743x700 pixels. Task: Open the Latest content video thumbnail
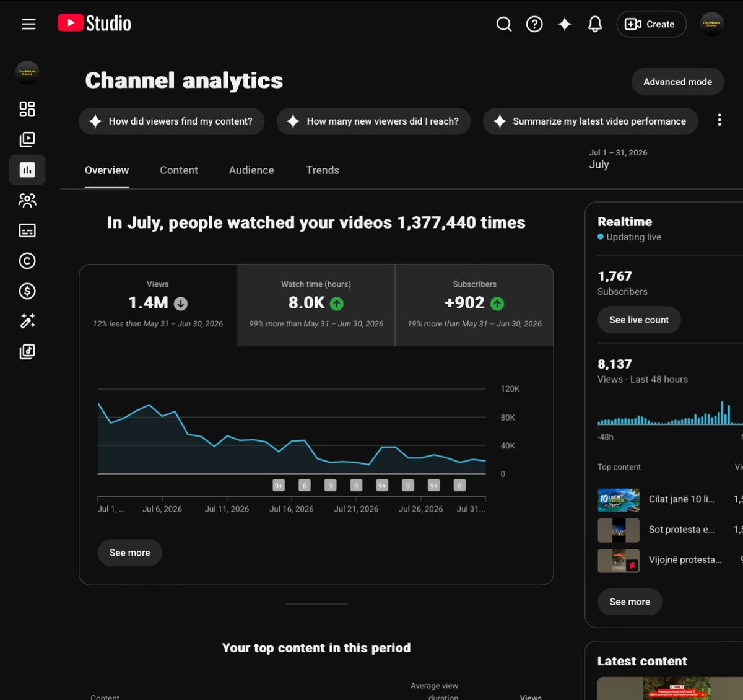click(670, 688)
